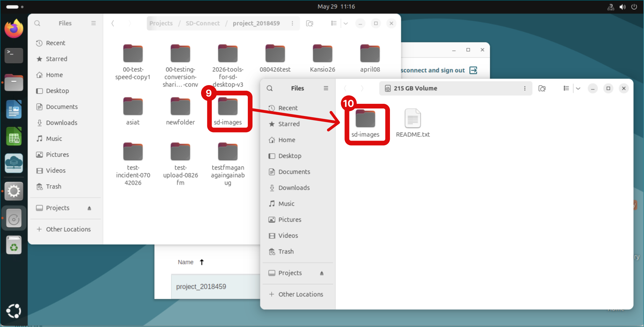Open Recent in front window sidebar
This screenshot has height=327, width=644.
(x=298, y=108)
